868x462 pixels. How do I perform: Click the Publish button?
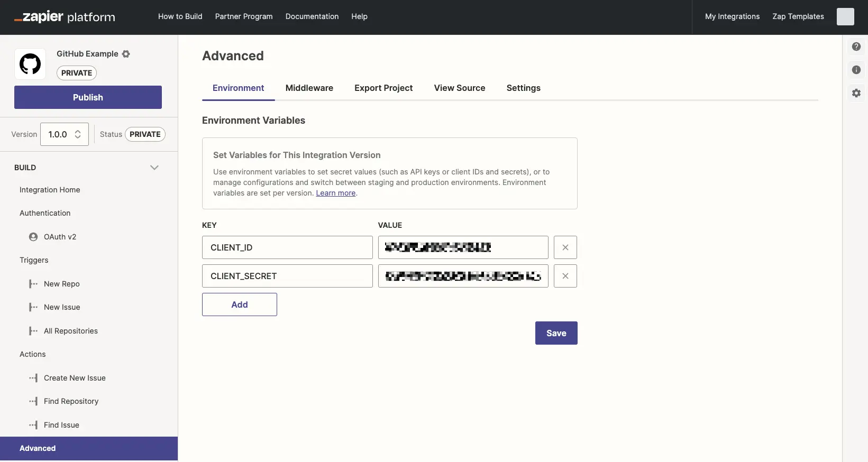pos(88,97)
